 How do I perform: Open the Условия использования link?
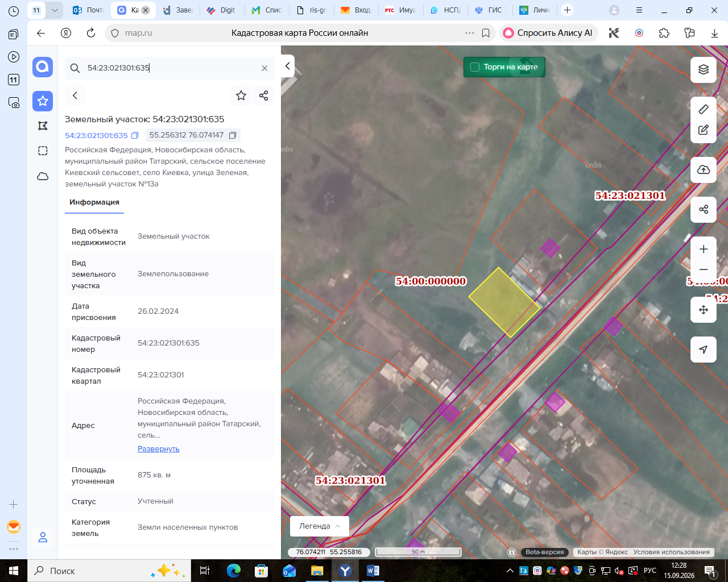tap(672, 552)
